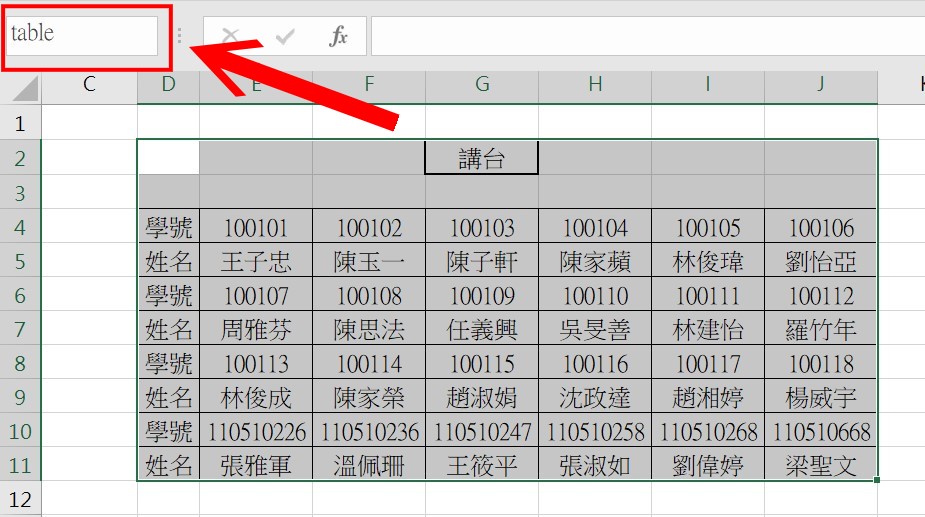This screenshot has height=517, width=925.
Task: Click the cell with name 吳旻善
Action: click(595, 329)
